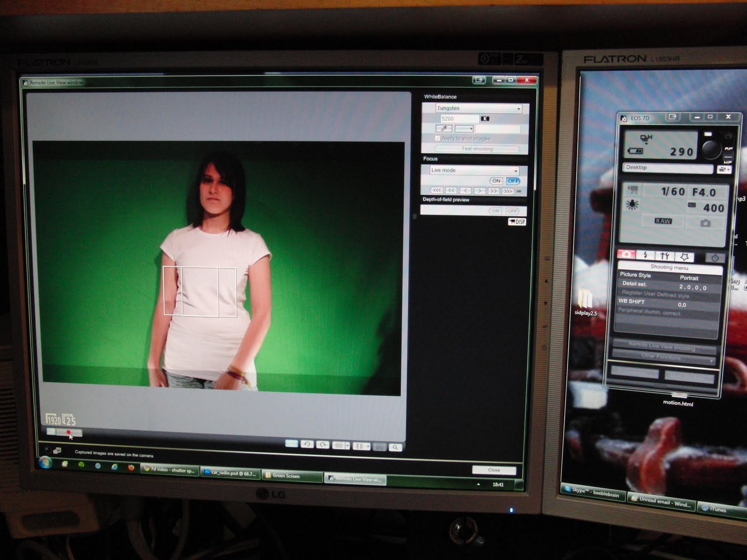The width and height of the screenshot is (747, 560).
Task: Click the ISO 400 value
Action: [713, 208]
